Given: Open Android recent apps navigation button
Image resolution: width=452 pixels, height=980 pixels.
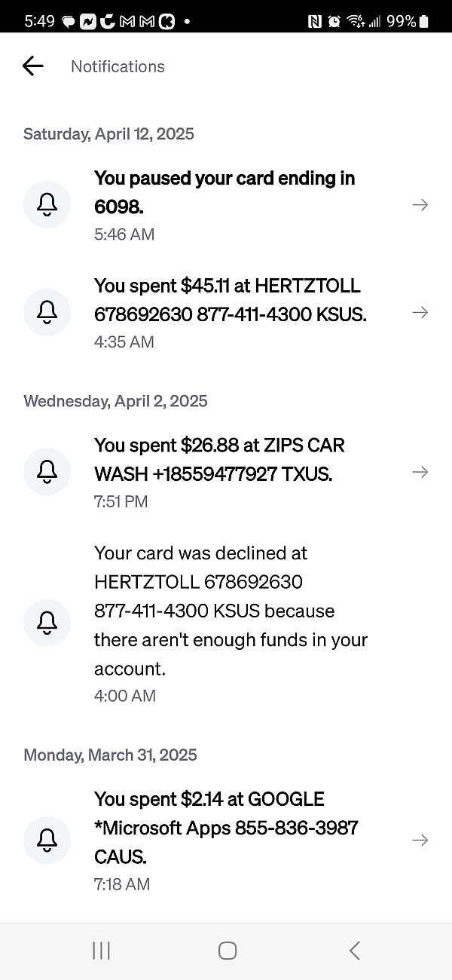Looking at the screenshot, I should pos(101,951).
